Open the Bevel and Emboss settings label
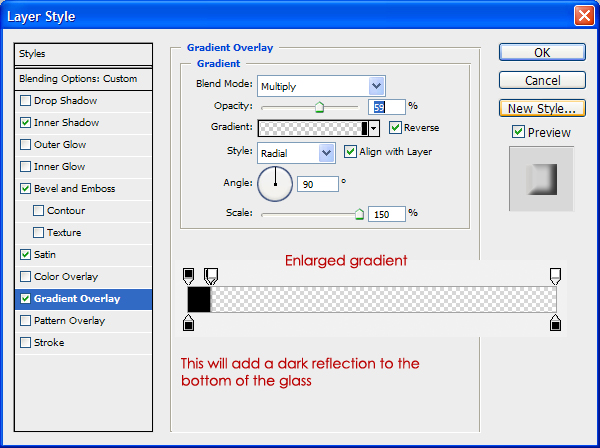The image size is (600, 448). tap(75, 189)
